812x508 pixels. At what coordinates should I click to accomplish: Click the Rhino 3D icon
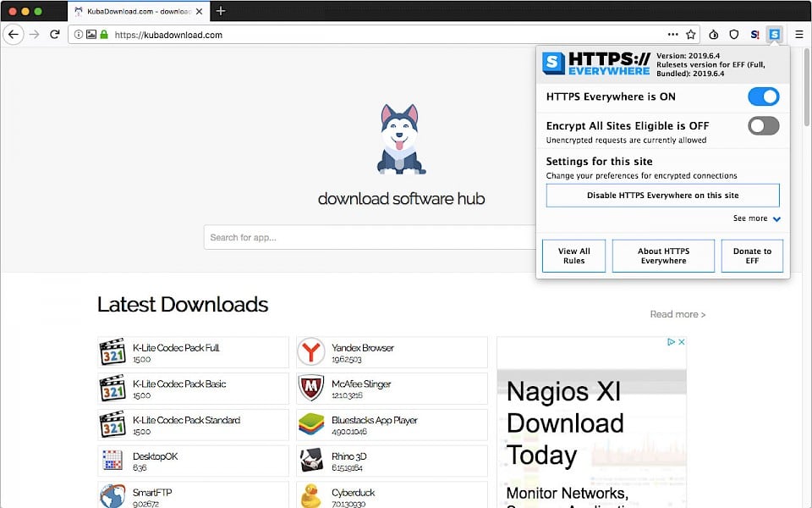310,461
